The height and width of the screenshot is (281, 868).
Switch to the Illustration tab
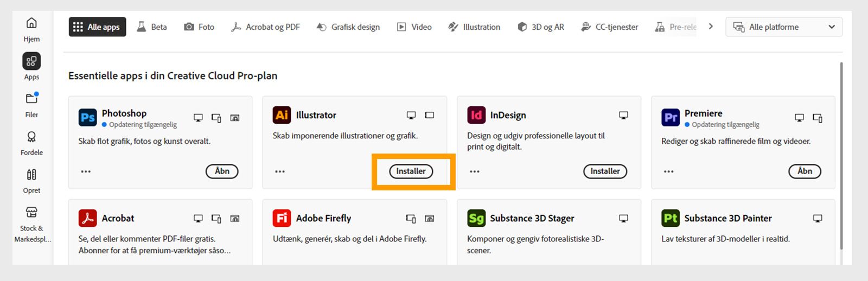[474, 27]
